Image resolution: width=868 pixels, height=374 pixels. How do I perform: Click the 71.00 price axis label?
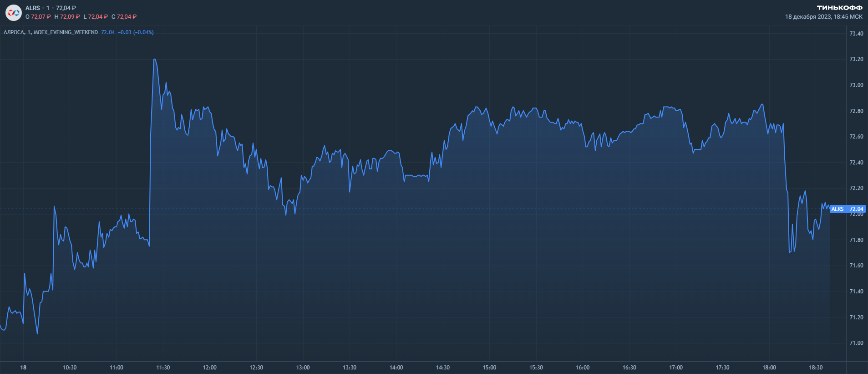coord(856,343)
